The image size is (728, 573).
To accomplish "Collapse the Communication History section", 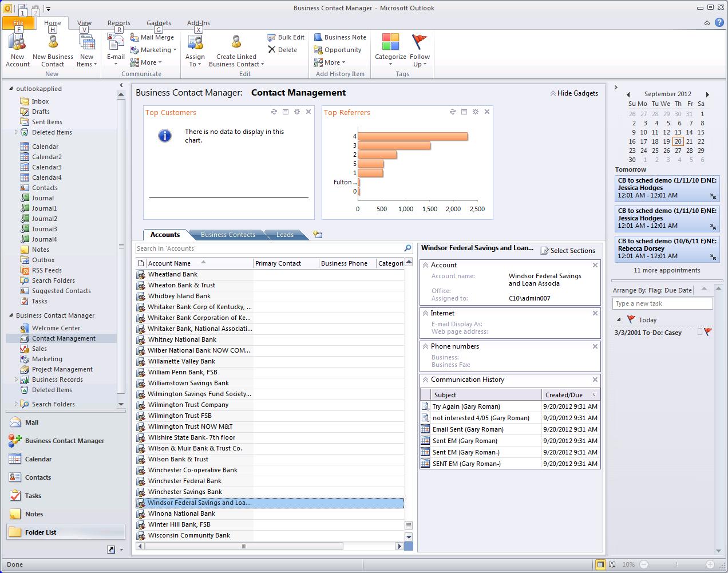I will (425, 380).
